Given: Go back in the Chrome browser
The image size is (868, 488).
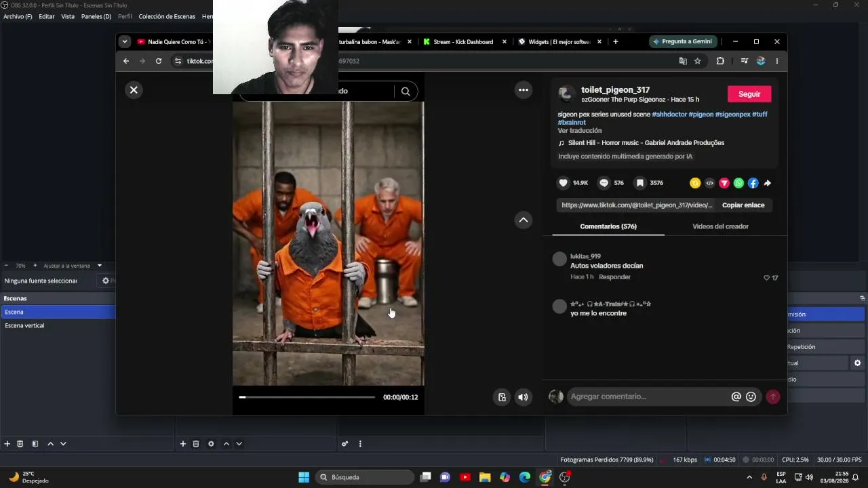Looking at the screenshot, I should (126, 61).
